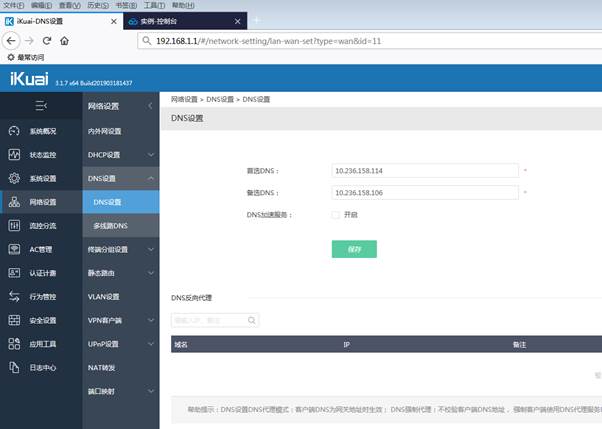Click the 备选DNS input field

[x=424, y=192]
